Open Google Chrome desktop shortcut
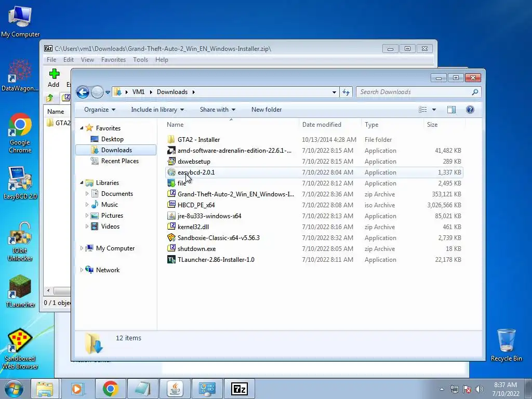532x399 pixels. click(20, 133)
